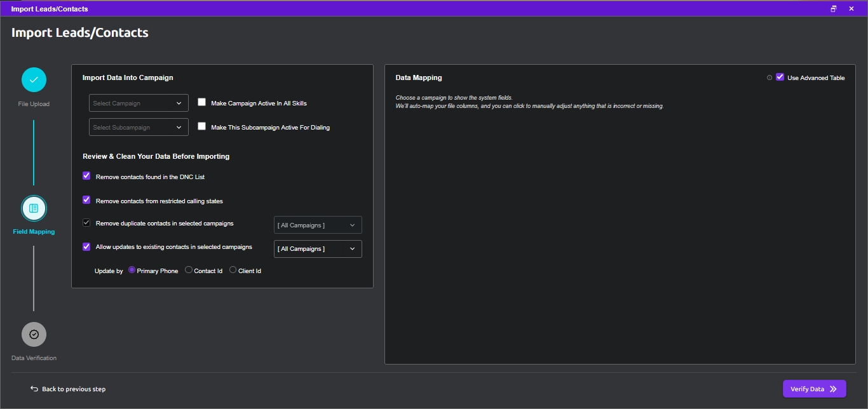Click the File Upload step checkmark icon
The width and height of the screenshot is (868, 409).
[34, 80]
